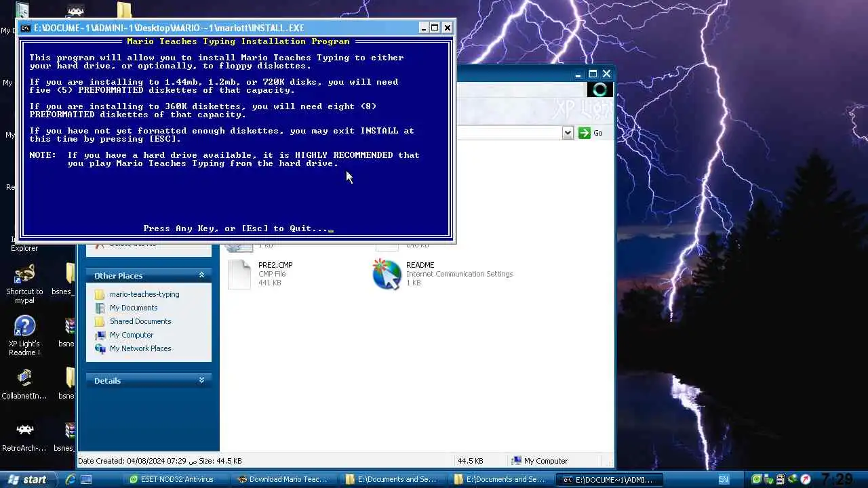Viewport: 868px width, 488px height.
Task: Switch to ESET NOD32 Antivirus taskbar button
Action: click(x=175, y=479)
